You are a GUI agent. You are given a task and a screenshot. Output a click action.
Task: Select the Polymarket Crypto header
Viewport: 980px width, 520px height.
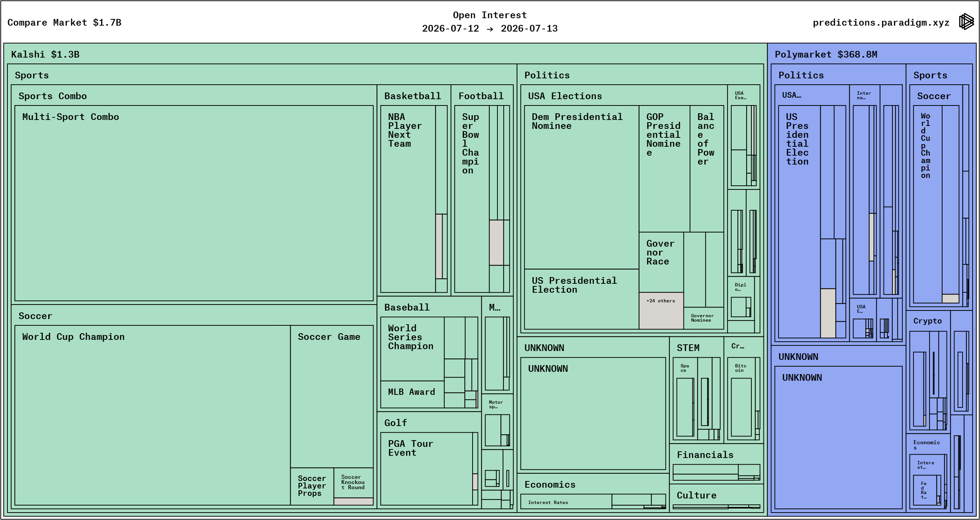coord(928,321)
